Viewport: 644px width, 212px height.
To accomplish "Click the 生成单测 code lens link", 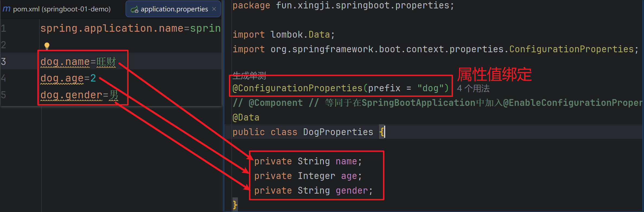I will click(249, 76).
